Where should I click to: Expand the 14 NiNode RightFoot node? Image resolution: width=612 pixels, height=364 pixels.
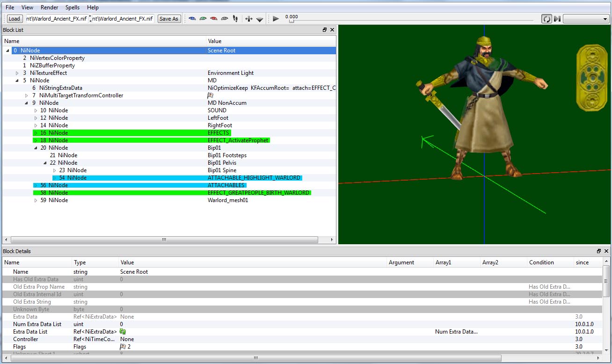36,125
